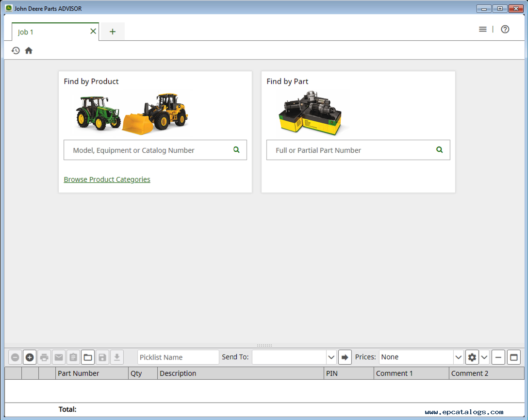Click the Picklist Name input field
This screenshot has height=420, width=528.
tap(178, 357)
